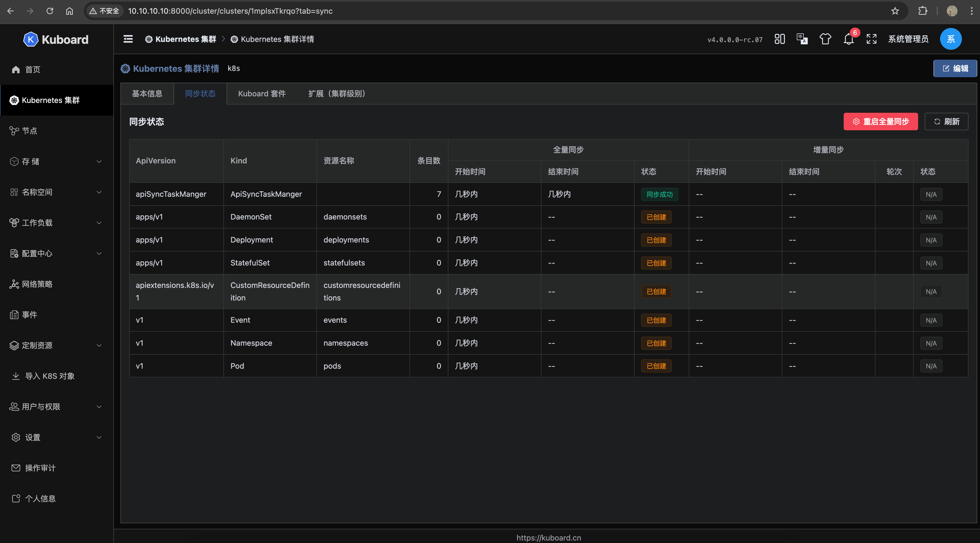Click the 编辑 edit button
The height and width of the screenshot is (543, 980).
tap(955, 68)
